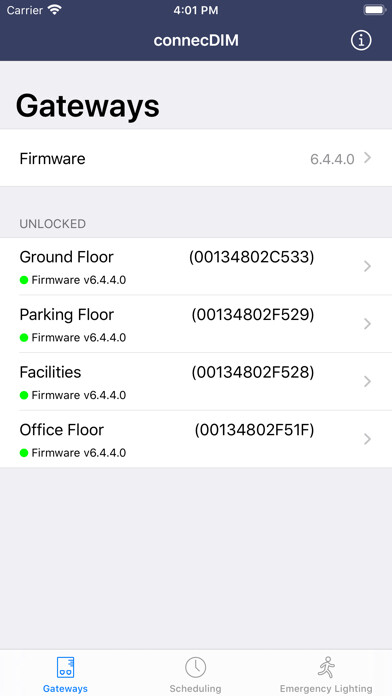392x696 pixels.
Task: Click serial (00134802C533)
Action: [x=251, y=257]
